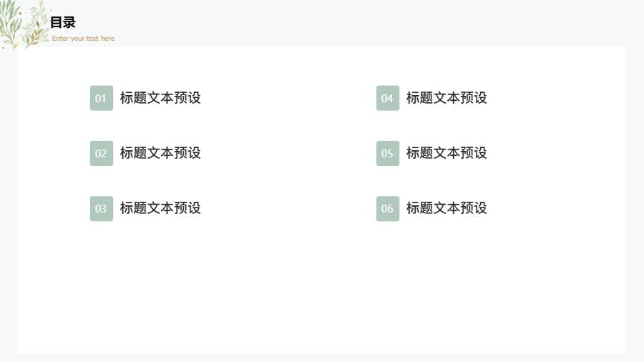Select the 02 number badge

(x=101, y=153)
